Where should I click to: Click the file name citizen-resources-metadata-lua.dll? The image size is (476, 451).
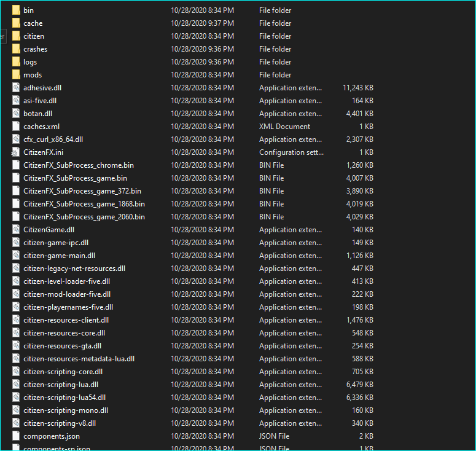(79, 359)
